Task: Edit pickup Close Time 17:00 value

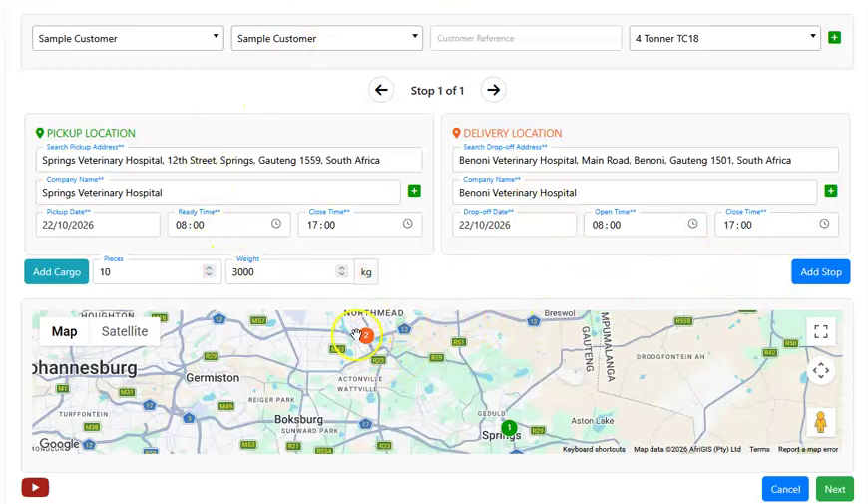Action: click(321, 225)
